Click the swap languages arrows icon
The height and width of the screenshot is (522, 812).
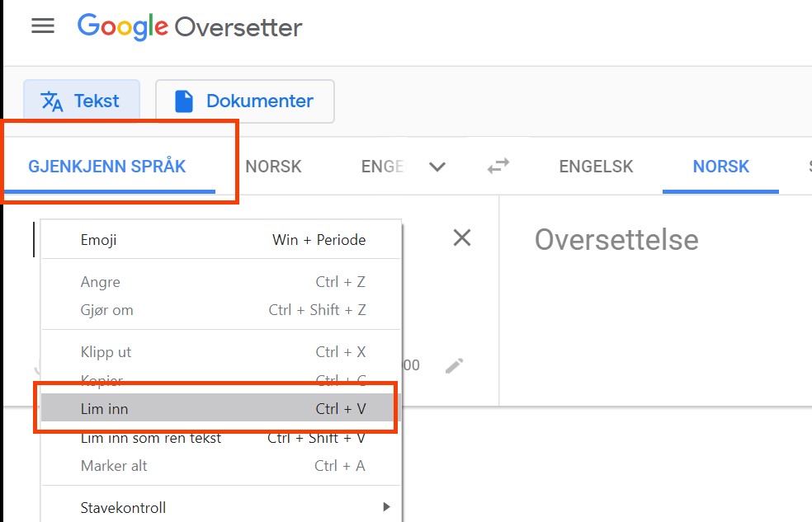point(498,167)
